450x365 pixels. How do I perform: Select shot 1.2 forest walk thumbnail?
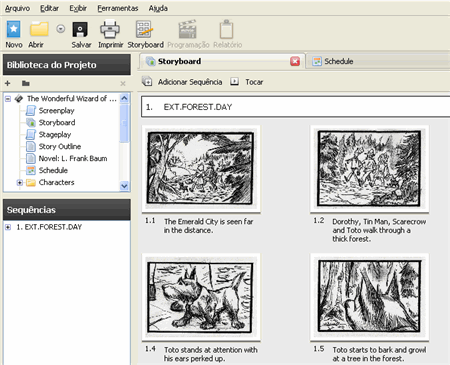[369, 169]
